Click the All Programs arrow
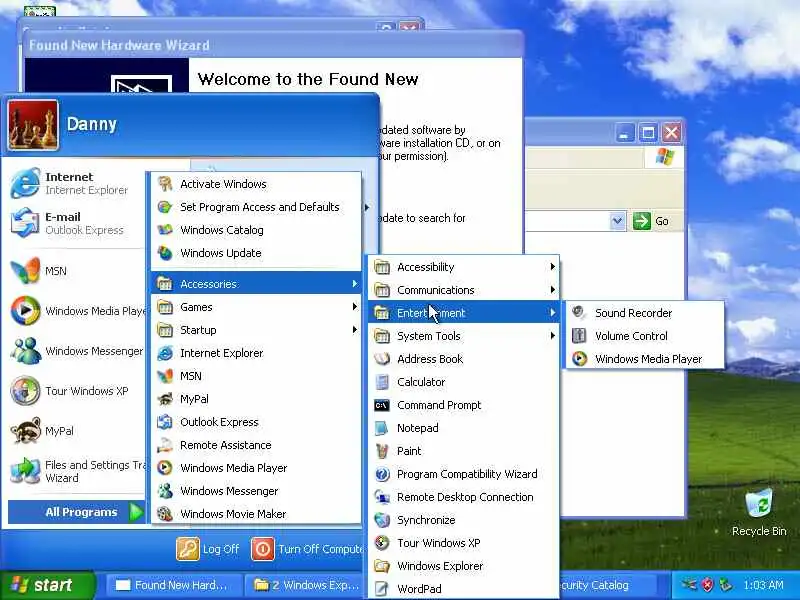The width and height of the screenshot is (800, 600). tap(136, 512)
